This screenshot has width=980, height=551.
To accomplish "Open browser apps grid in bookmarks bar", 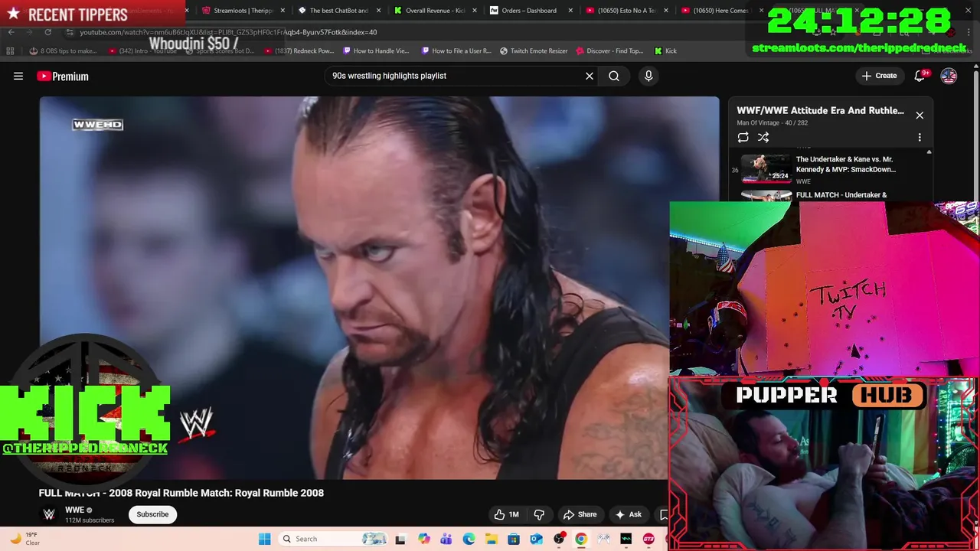I will point(10,51).
